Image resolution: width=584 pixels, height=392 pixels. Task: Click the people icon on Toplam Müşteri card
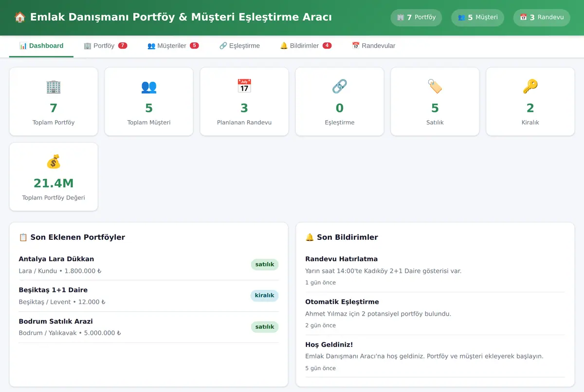pyautogui.click(x=149, y=87)
